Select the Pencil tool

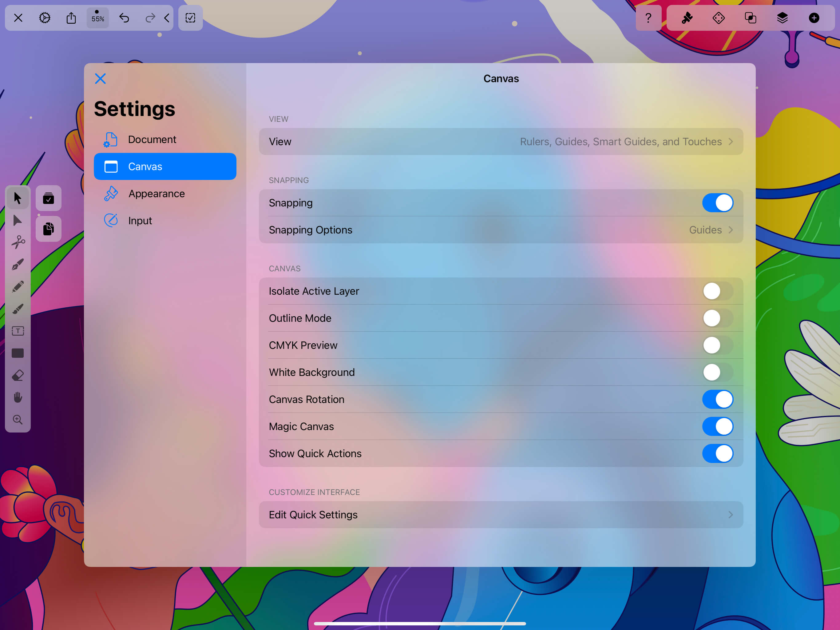point(18,286)
